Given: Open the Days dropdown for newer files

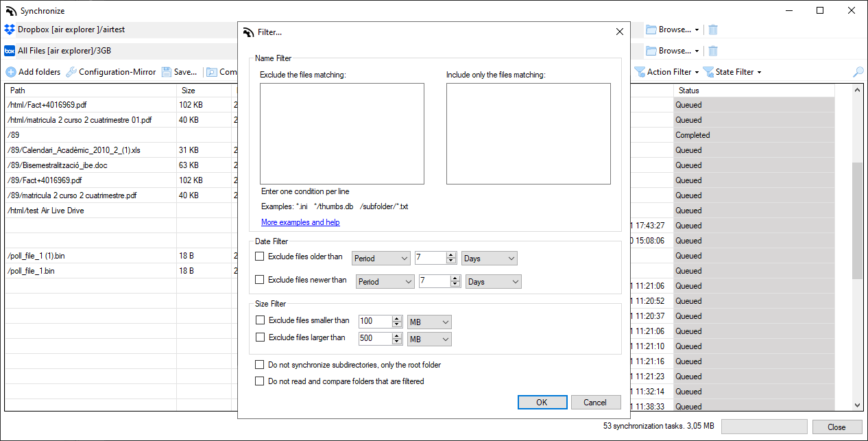Looking at the screenshot, I should coord(493,281).
